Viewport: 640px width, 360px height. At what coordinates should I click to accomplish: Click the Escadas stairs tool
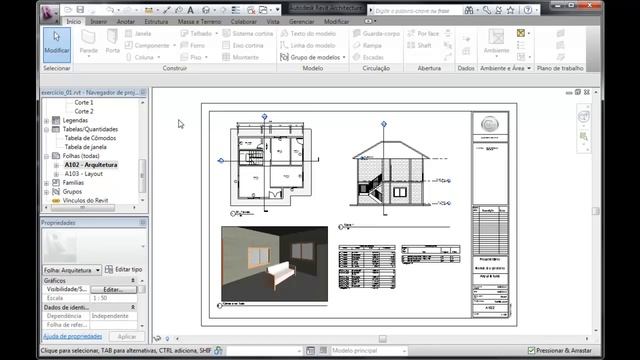(x=369, y=57)
